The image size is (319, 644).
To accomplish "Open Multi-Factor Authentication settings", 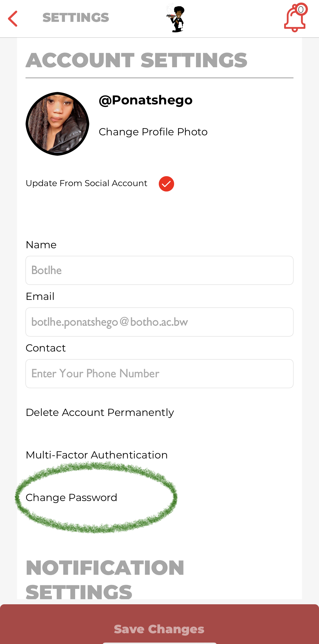I will (96, 455).
